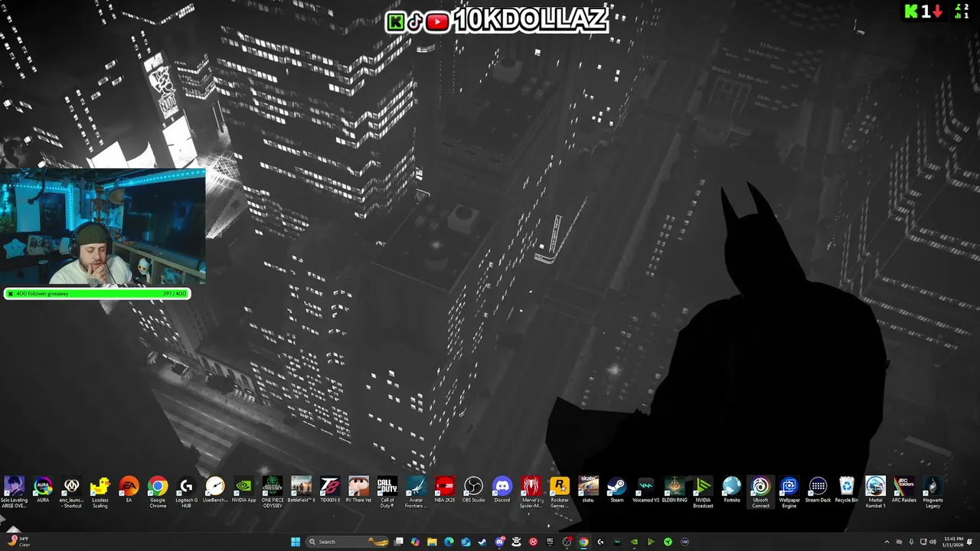Switch to Chrome on the taskbar

(583, 542)
